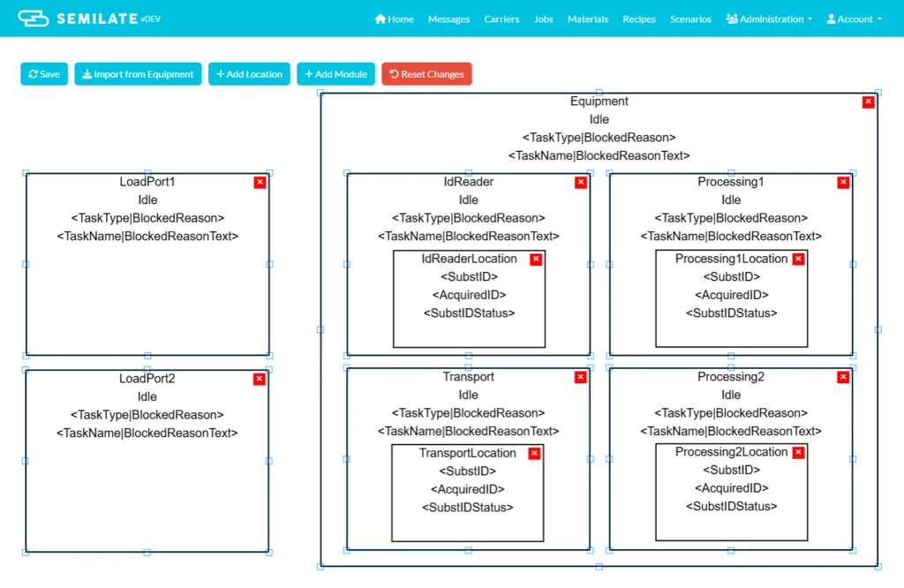
Task: Select the Equipment title text
Action: click(599, 101)
